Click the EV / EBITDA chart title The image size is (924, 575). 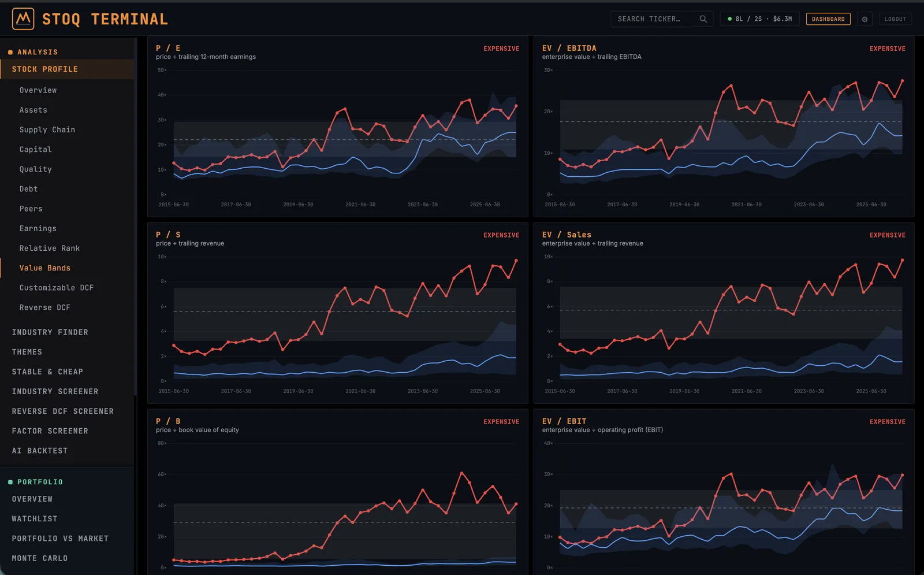pyautogui.click(x=569, y=48)
